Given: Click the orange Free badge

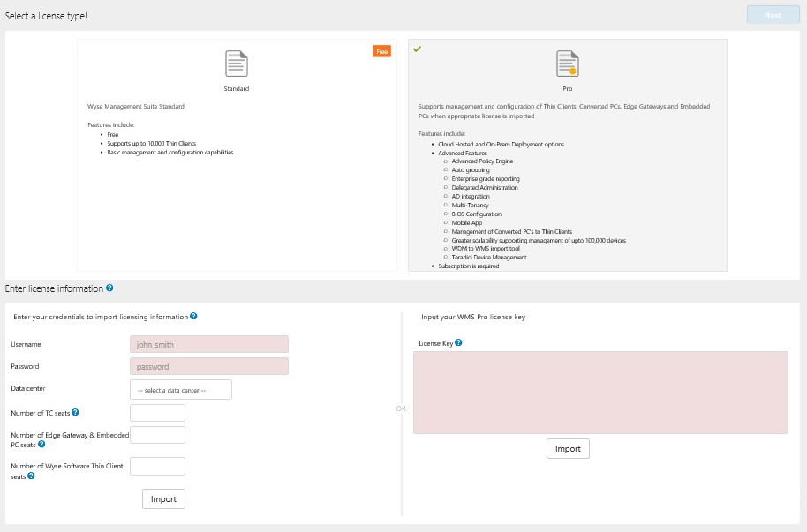Looking at the screenshot, I should point(382,51).
